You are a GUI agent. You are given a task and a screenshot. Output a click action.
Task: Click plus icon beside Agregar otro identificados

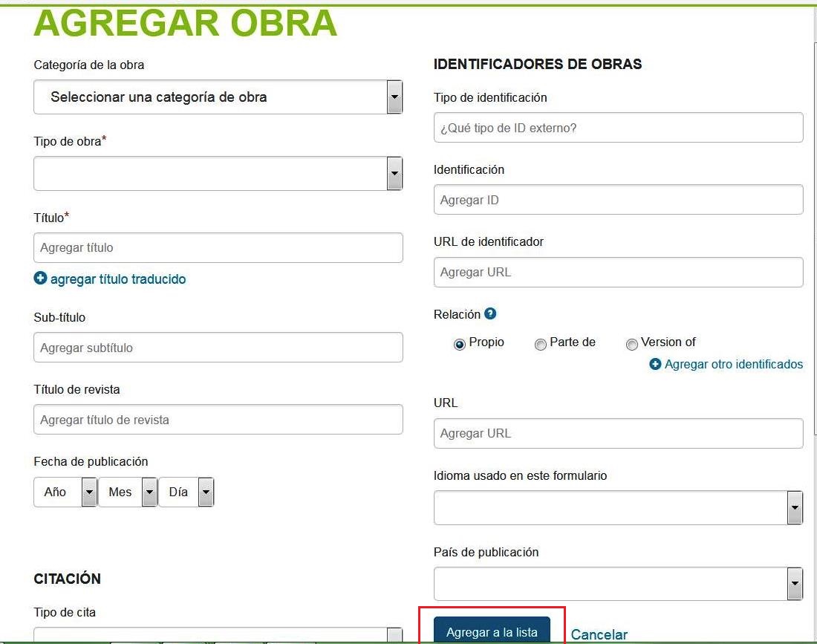655,365
